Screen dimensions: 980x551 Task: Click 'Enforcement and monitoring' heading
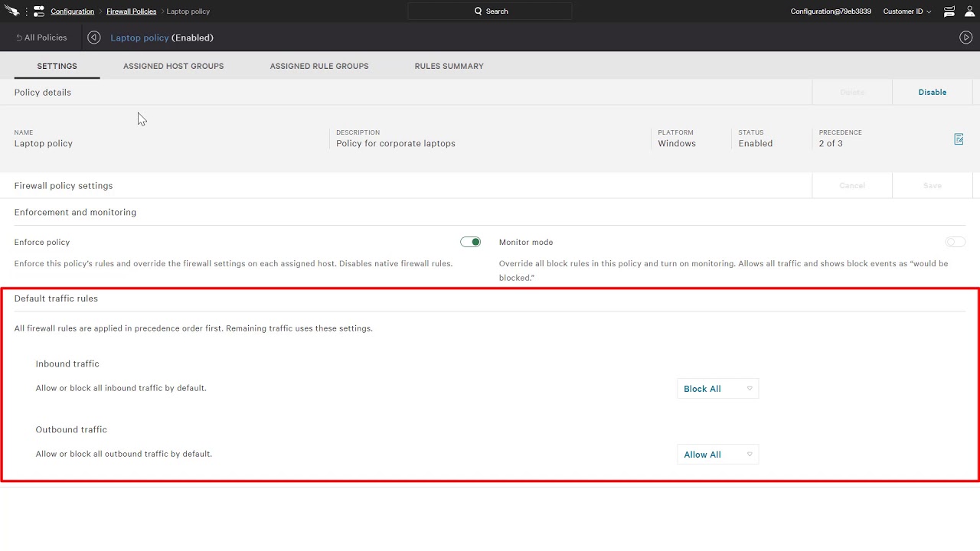75,212
